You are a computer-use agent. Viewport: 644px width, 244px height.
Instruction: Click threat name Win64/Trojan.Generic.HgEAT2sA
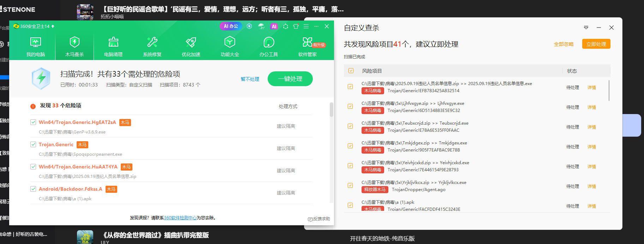coord(77,122)
